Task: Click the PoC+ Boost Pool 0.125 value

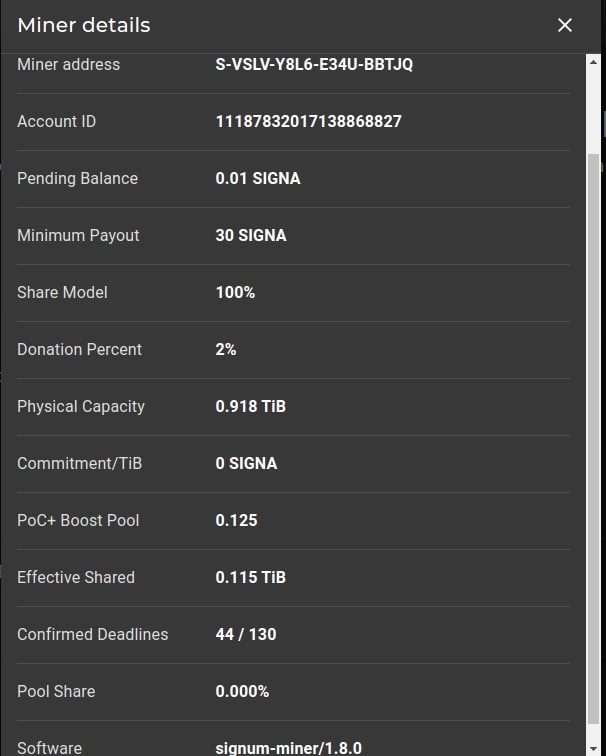Action: point(237,521)
